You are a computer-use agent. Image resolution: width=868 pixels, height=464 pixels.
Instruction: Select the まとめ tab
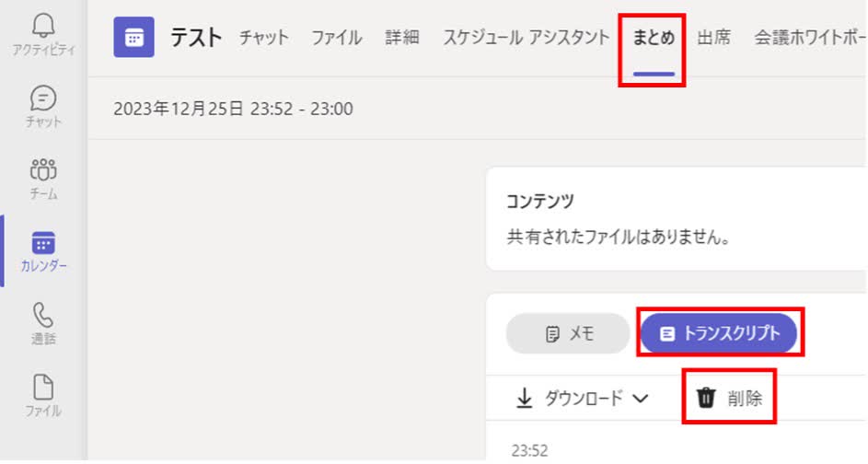[654, 38]
